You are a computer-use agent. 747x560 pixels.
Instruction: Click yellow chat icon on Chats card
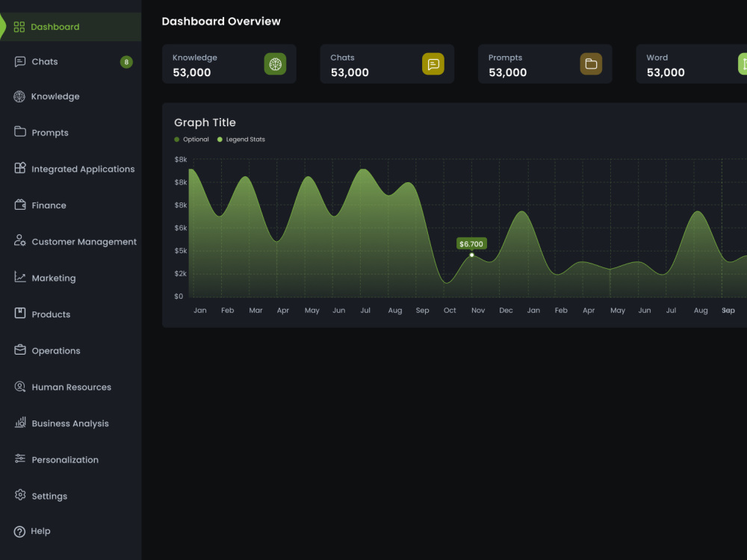[433, 63]
